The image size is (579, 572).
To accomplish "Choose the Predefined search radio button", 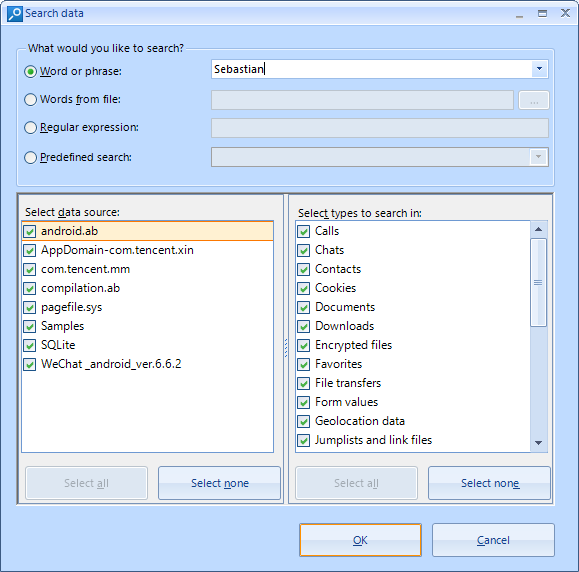I will tap(30, 158).
